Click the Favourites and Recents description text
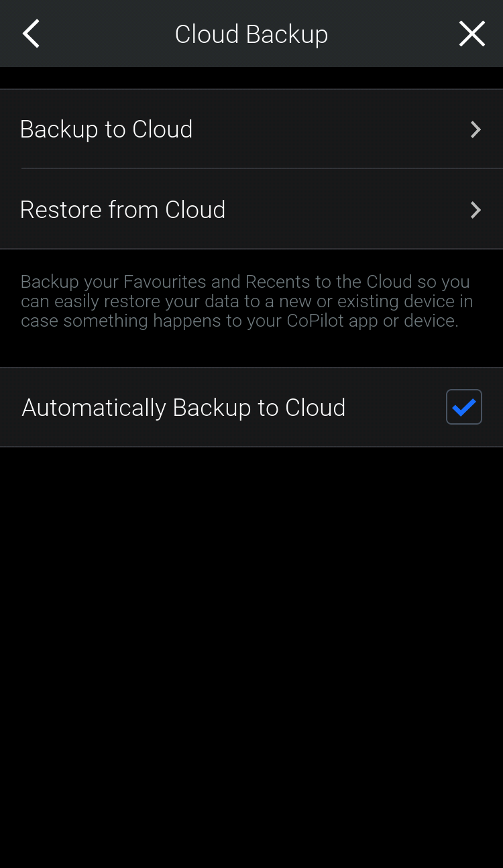This screenshot has height=868, width=503. click(245, 282)
